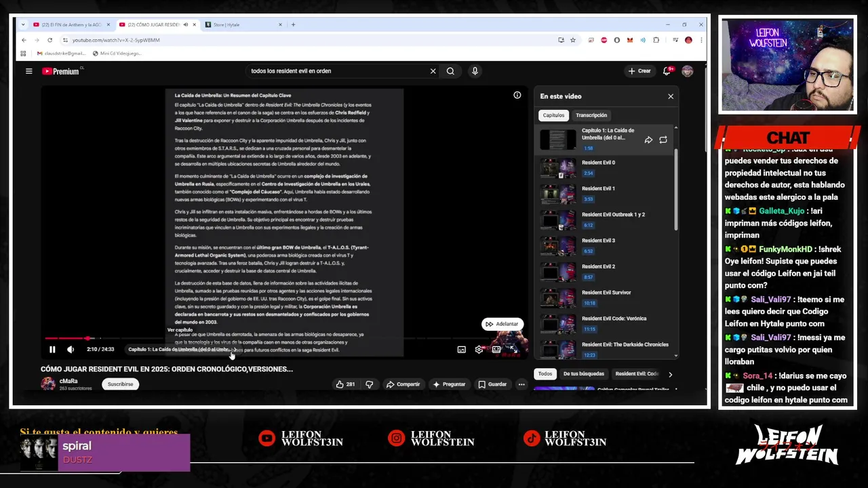Switch to theater mode

[x=496, y=350]
